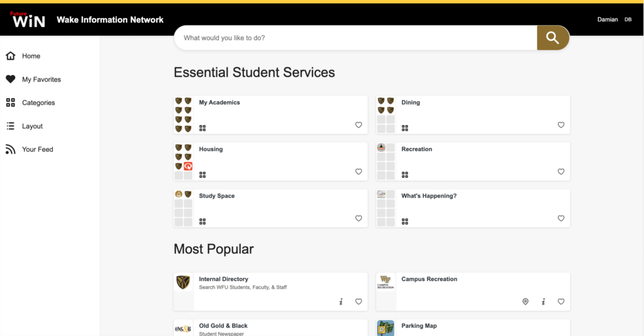
Task: Open the What's Happening? card
Action: (473, 208)
